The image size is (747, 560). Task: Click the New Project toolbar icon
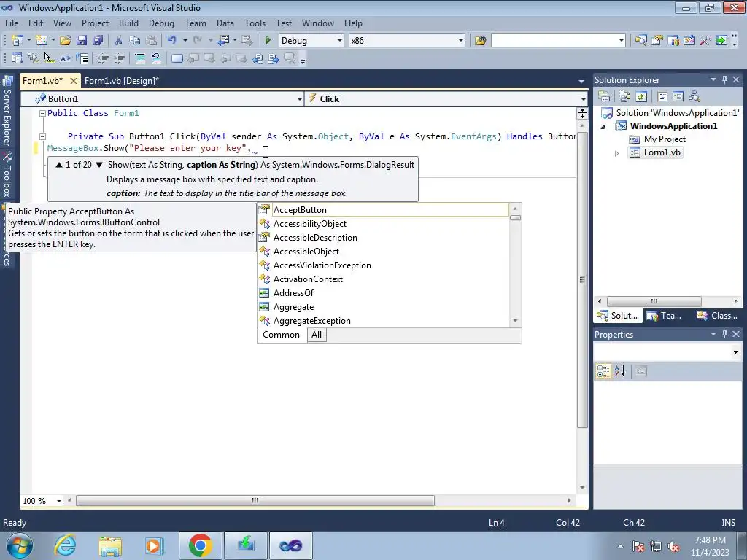18,41
